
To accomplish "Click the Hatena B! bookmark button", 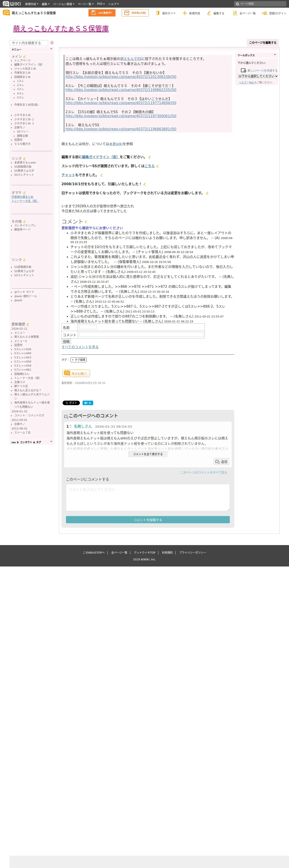I will (88, 403).
